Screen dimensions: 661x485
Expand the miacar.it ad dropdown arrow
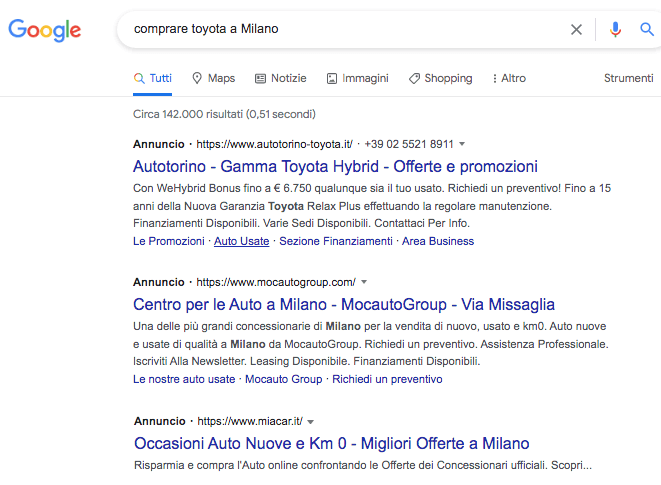(311, 422)
